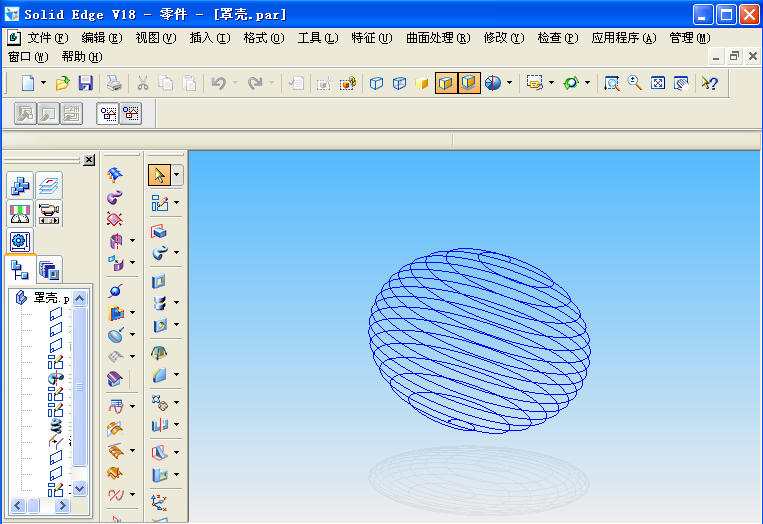Click the helix curve feature in tree
Viewport: 763px width, 524px height.
[56, 426]
